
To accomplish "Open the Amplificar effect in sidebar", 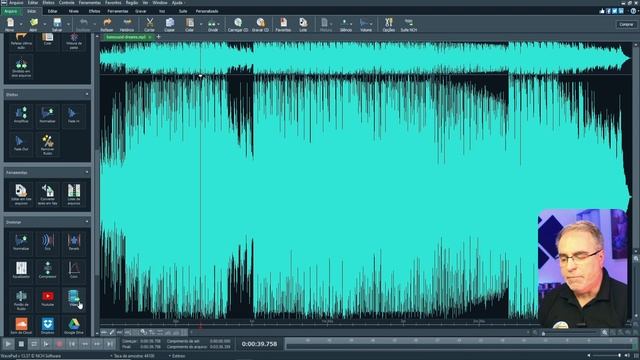I will 21,115.
